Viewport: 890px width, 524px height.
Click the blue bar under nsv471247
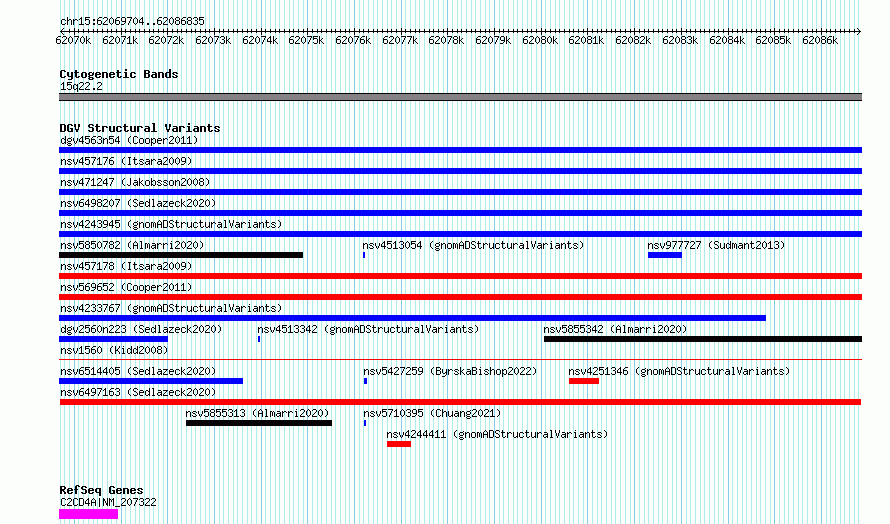pyautogui.click(x=460, y=192)
